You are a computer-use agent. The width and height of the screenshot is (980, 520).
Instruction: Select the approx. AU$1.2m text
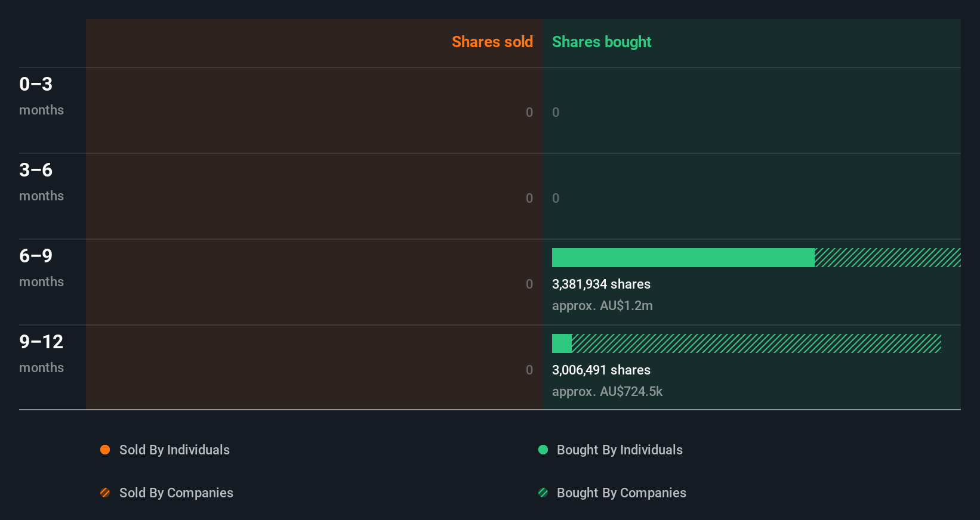pyautogui.click(x=602, y=306)
